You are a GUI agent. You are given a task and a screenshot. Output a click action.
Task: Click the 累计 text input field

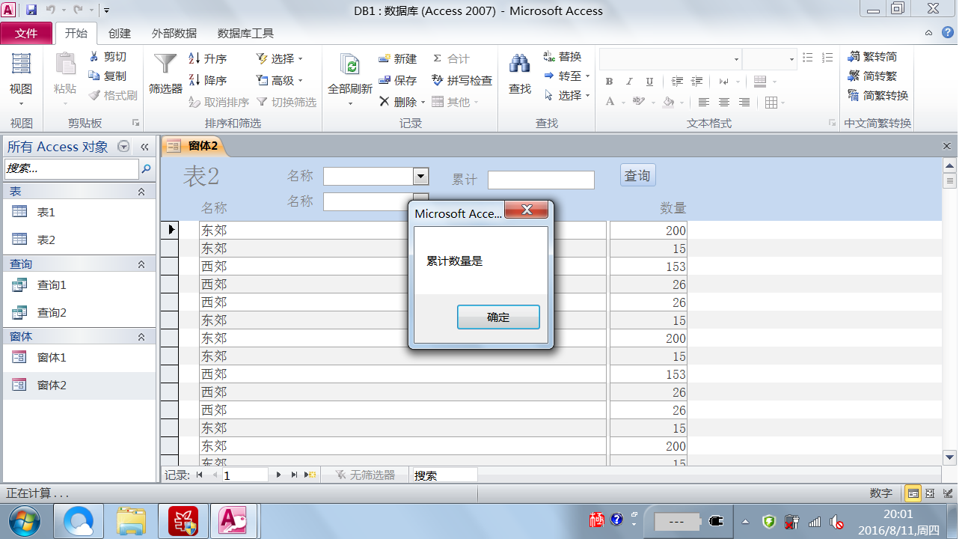[x=541, y=180]
